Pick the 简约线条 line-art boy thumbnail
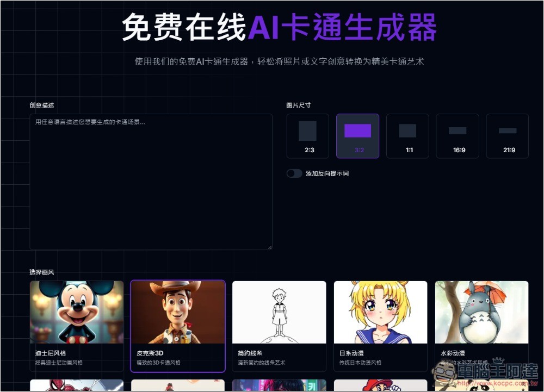The height and width of the screenshot is (392, 544). (x=279, y=312)
